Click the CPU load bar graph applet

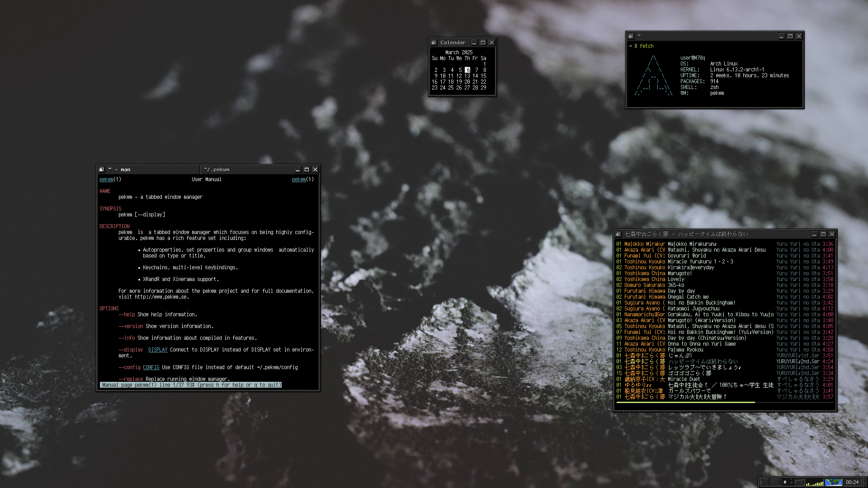click(x=815, y=482)
